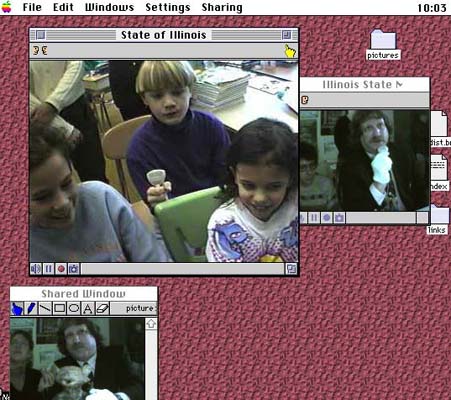Select the pictures folder on desktop
This screenshot has width=451, height=400.
[x=383, y=45]
